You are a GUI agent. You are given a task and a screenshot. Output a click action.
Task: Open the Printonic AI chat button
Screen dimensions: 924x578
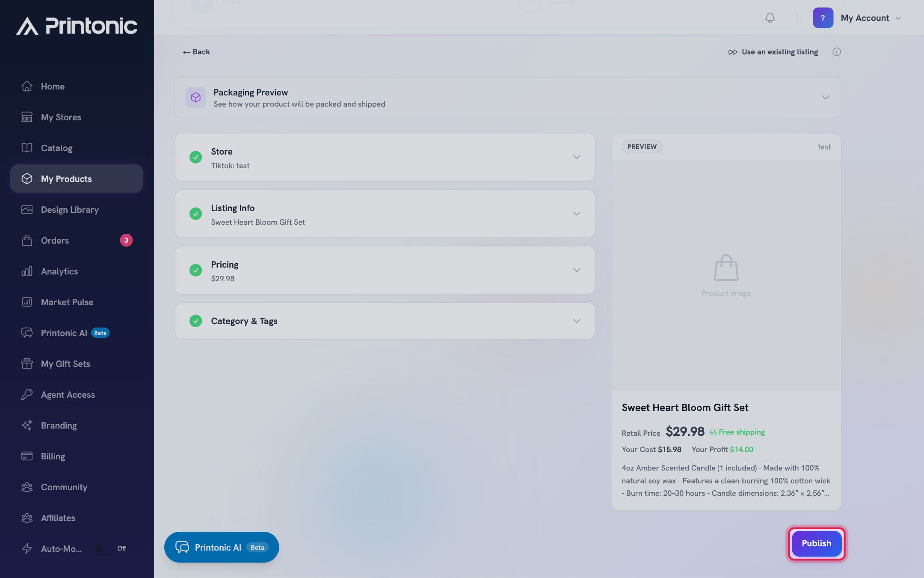coord(222,547)
